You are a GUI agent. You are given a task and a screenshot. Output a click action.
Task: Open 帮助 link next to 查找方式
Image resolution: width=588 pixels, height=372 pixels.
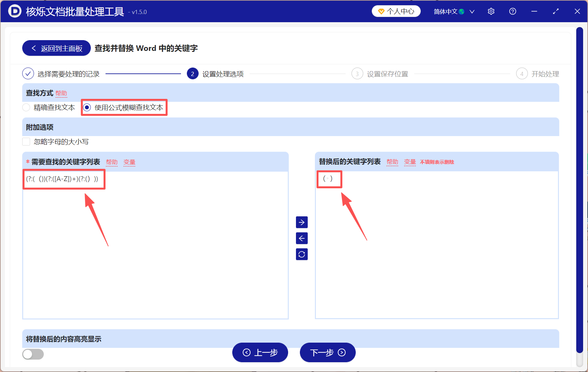[61, 94]
